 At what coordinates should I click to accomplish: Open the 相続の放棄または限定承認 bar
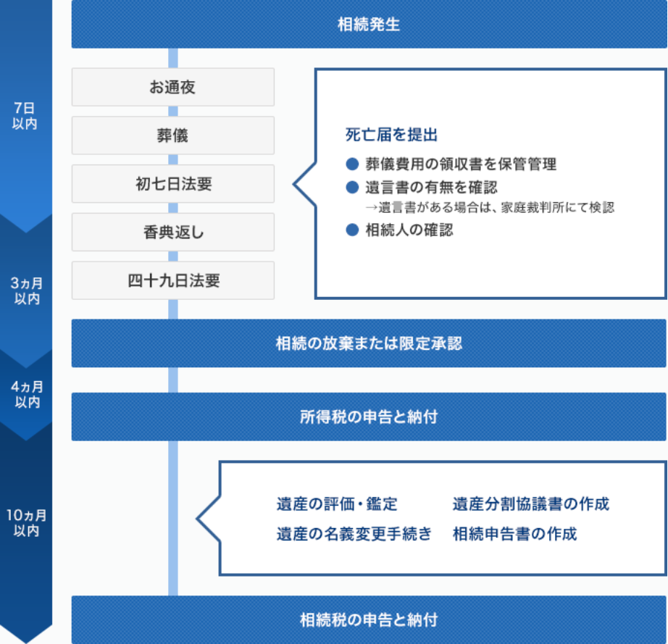369,343
